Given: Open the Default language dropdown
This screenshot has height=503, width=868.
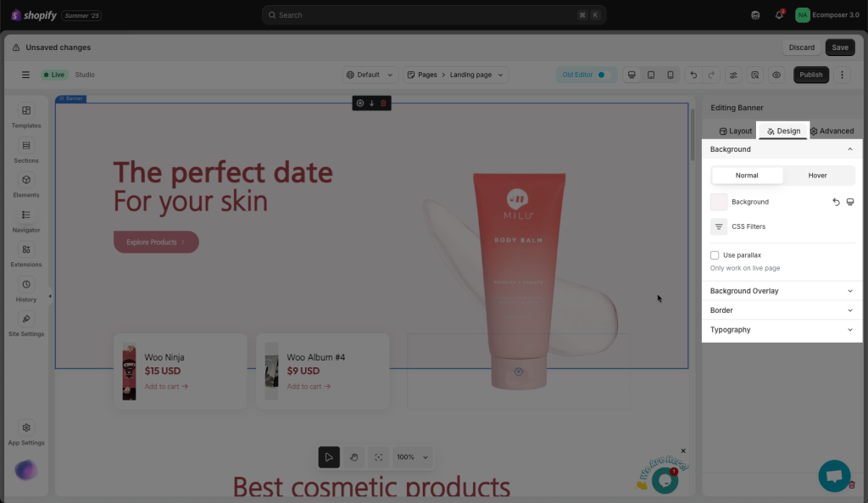Looking at the screenshot, I should pos(370,75).
